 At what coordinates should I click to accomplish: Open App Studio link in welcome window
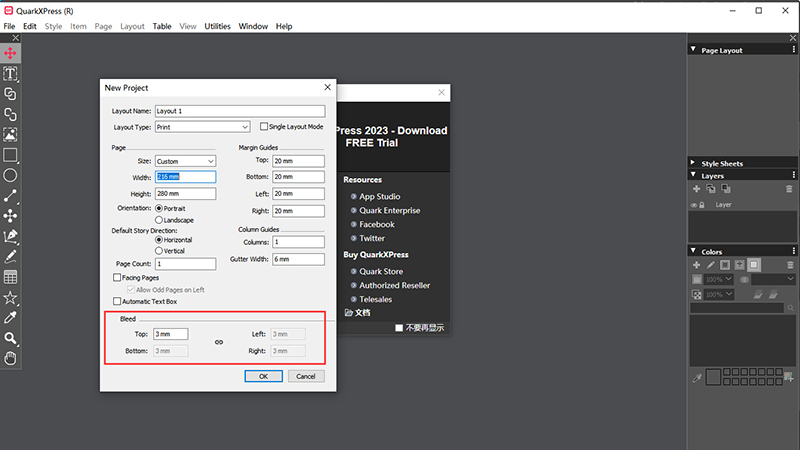380,196
